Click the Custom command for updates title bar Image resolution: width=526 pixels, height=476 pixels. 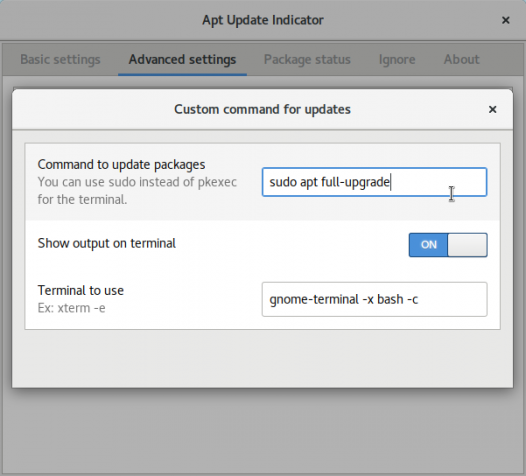(x=262, y=109)
